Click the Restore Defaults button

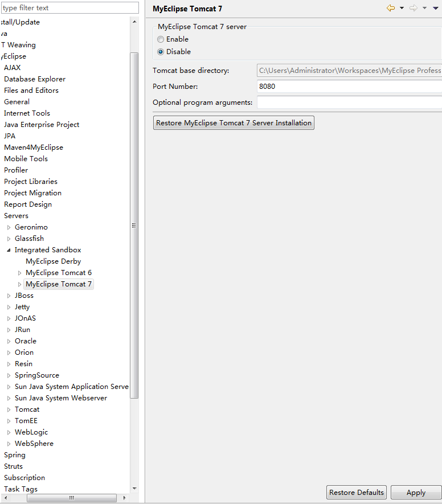click(357, 493)
